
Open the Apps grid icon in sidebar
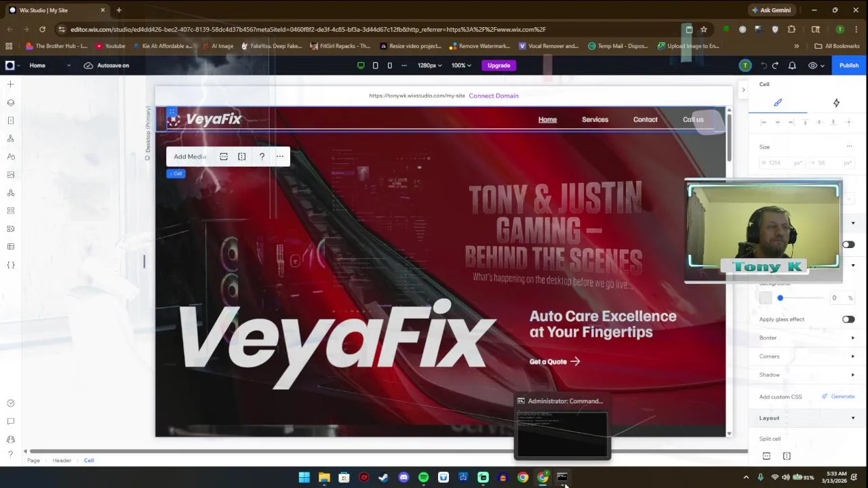(10, 211)
